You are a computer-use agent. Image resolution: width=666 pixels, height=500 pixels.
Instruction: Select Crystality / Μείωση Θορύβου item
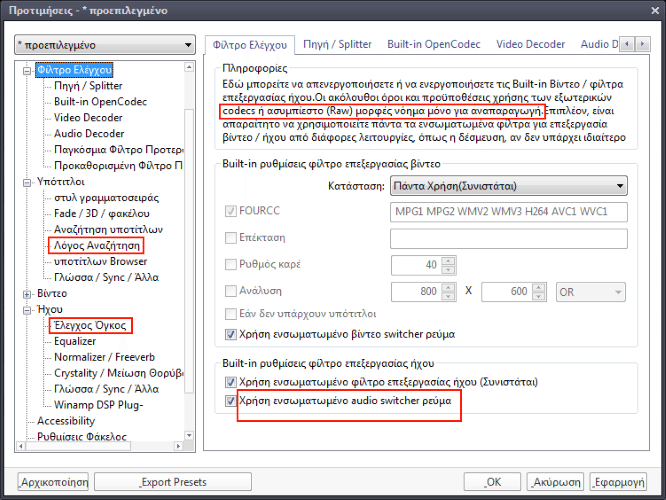tap(119, 373)
